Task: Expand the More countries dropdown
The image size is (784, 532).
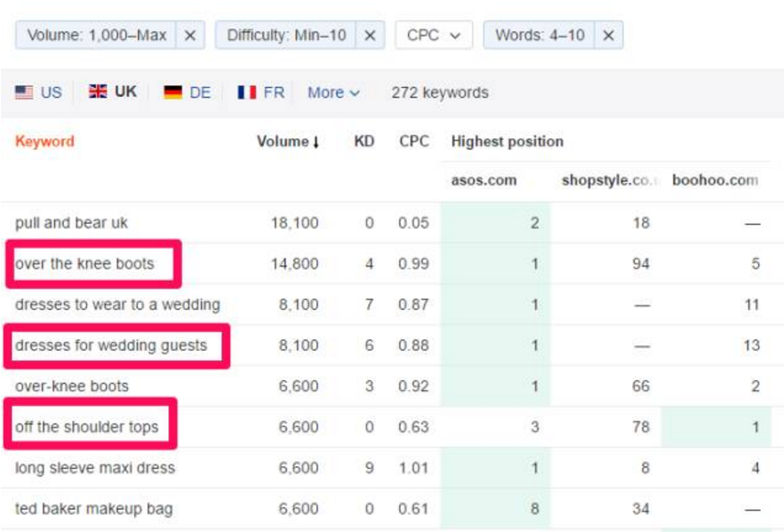Action: [x=333, y=92]
